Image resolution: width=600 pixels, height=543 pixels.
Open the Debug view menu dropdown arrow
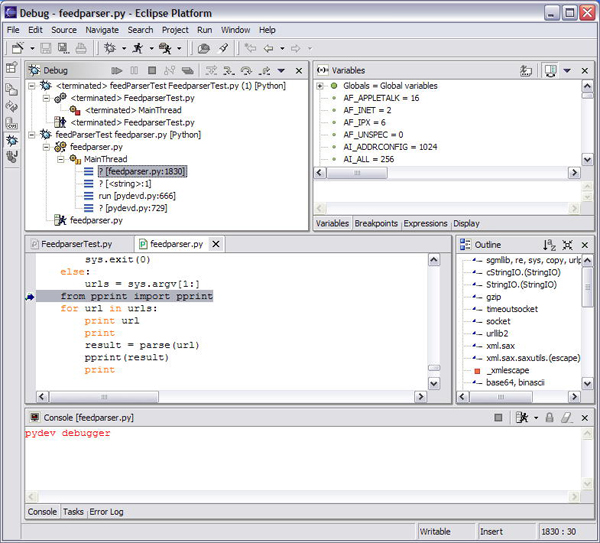[281, 70]
